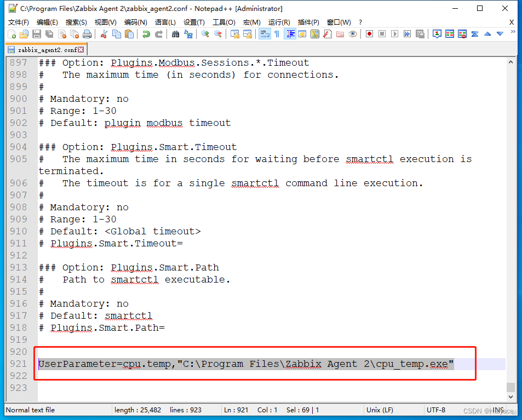Viewport: 522px width, 420px height.
Task: Open Find with the binoculars icon
Action: click(175, 34)
